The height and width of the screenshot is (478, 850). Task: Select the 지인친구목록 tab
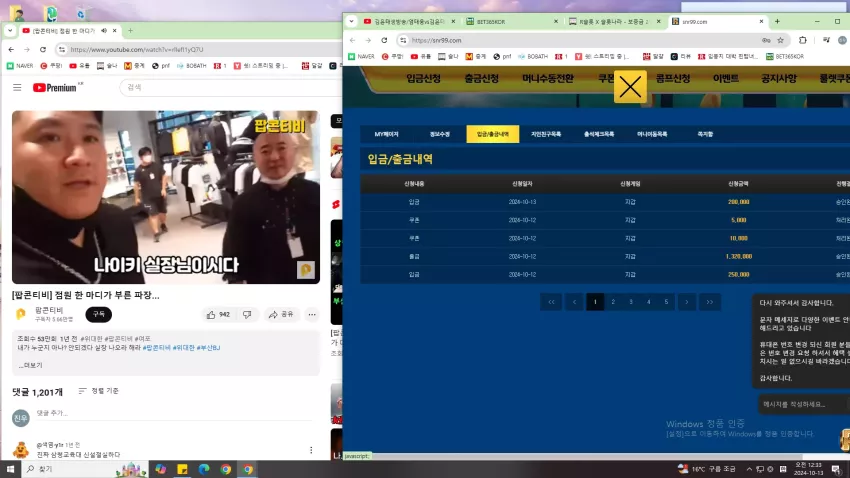pos(546,134)
